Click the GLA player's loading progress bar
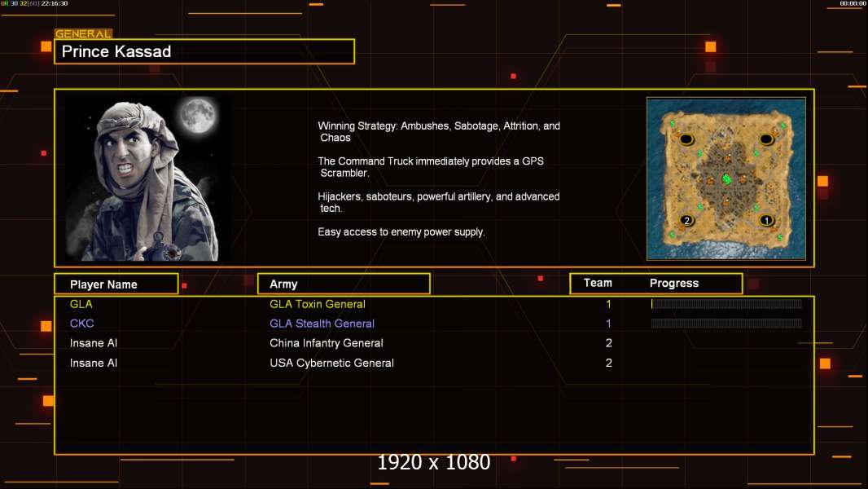The image size is (868, 489). (x=726, y=303)
